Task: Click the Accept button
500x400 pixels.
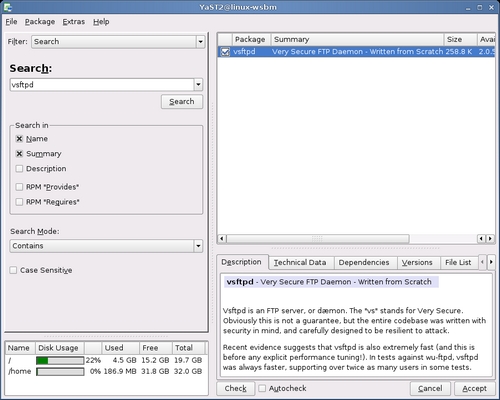Action: click(474, 389)
